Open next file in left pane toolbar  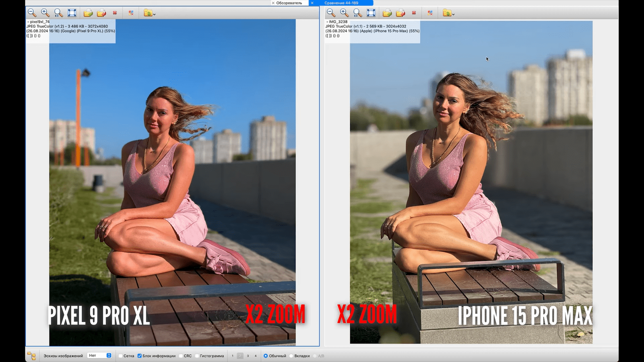(x=101, y=13)
